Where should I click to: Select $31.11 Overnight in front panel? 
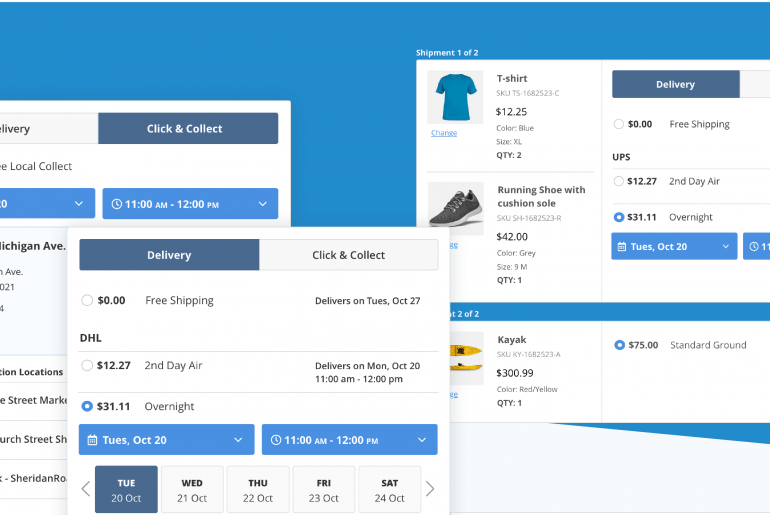pyautogui.click(x=87, y=406)
